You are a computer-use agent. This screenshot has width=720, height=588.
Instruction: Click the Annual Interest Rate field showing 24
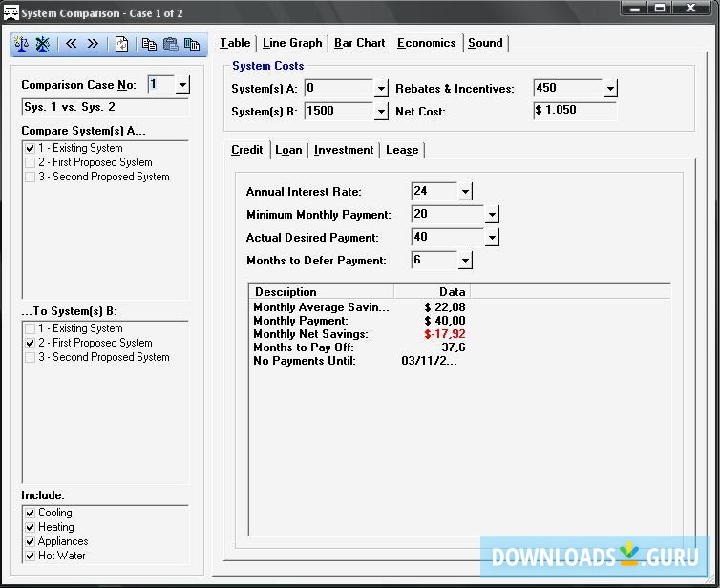coord(434,192)
